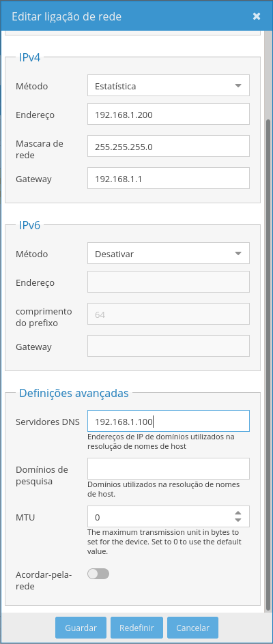
Task: Focus the Domínios de pesquisa field
Action: [168, 469]
